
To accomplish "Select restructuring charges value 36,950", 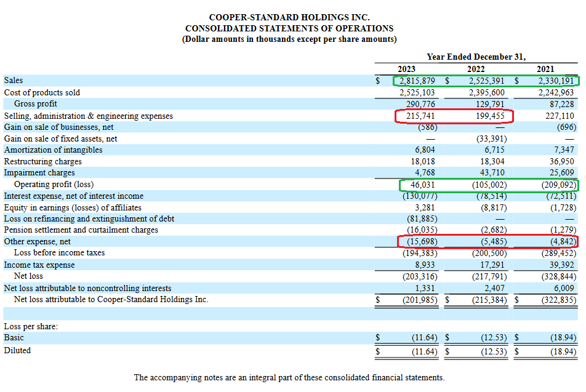I will point(562,161).
